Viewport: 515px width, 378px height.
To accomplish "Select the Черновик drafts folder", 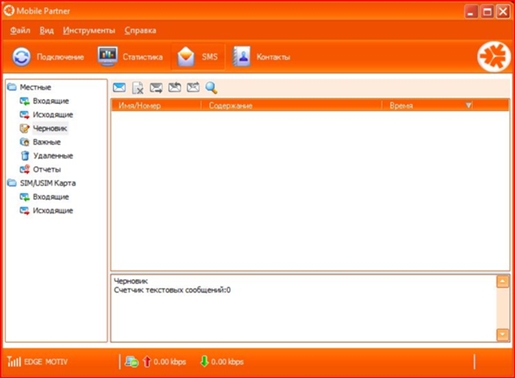I will (x=50, y=128).
